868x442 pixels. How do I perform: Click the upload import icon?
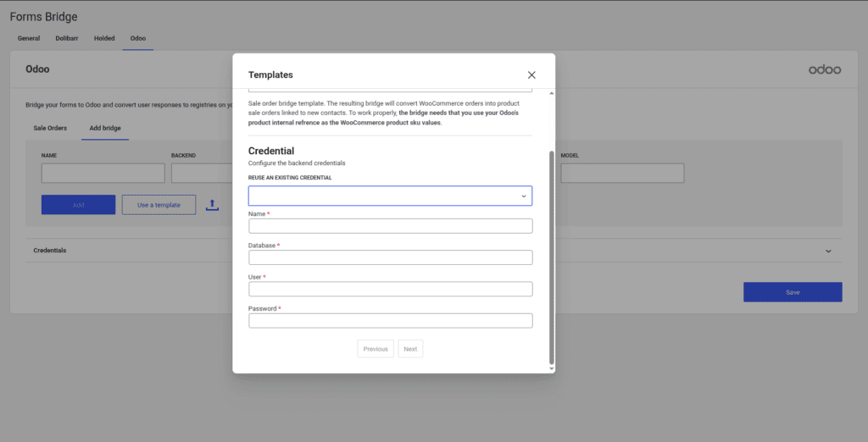pos(212,205)
